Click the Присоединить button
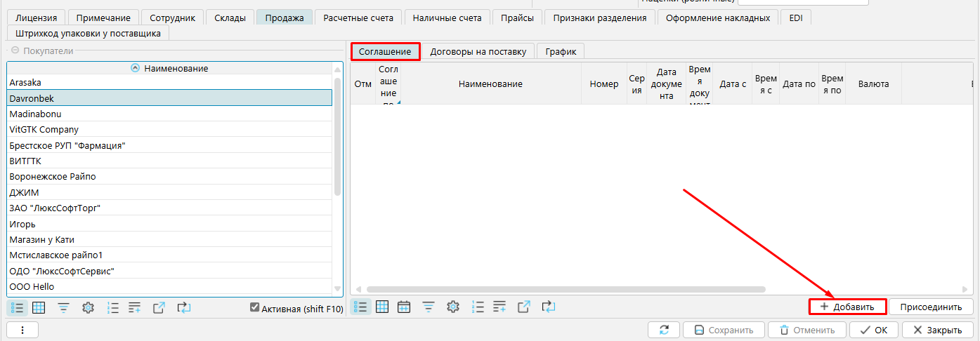Image resolution: width=980 pixels, height=341 pixels. (930, 307)
